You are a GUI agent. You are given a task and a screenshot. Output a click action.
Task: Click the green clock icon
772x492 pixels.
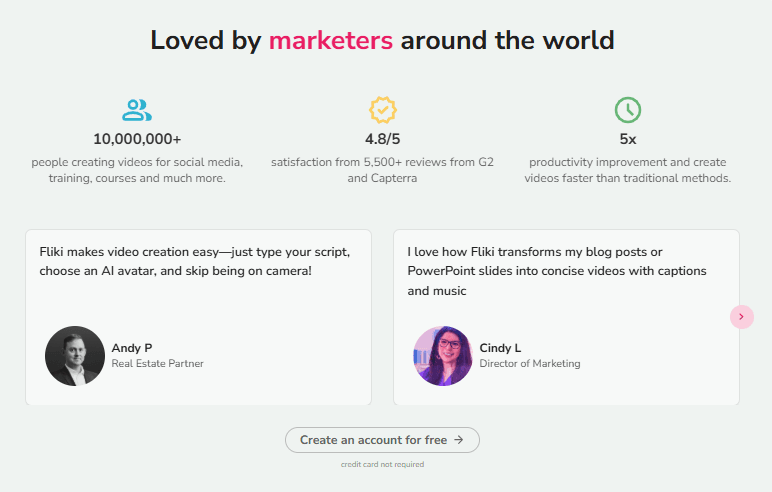pyautogui.click(x=627, y=110)
